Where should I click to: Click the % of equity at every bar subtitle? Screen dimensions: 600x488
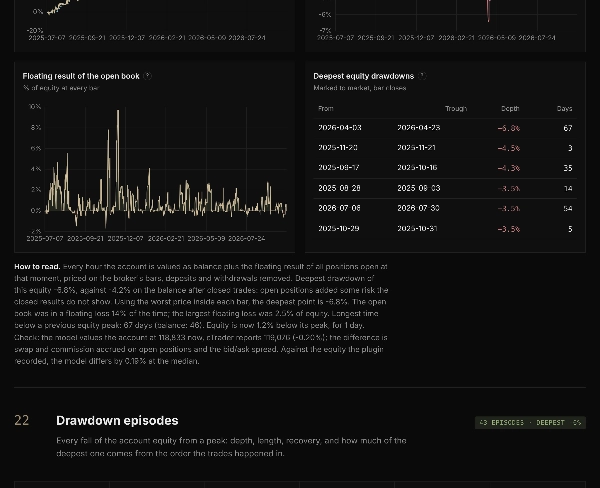tap(61, 88)
